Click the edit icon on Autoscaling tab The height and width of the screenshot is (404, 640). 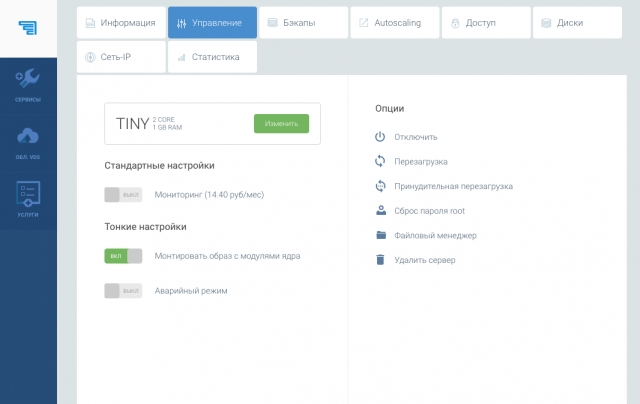pyautogui.click(x=363, y=22)
